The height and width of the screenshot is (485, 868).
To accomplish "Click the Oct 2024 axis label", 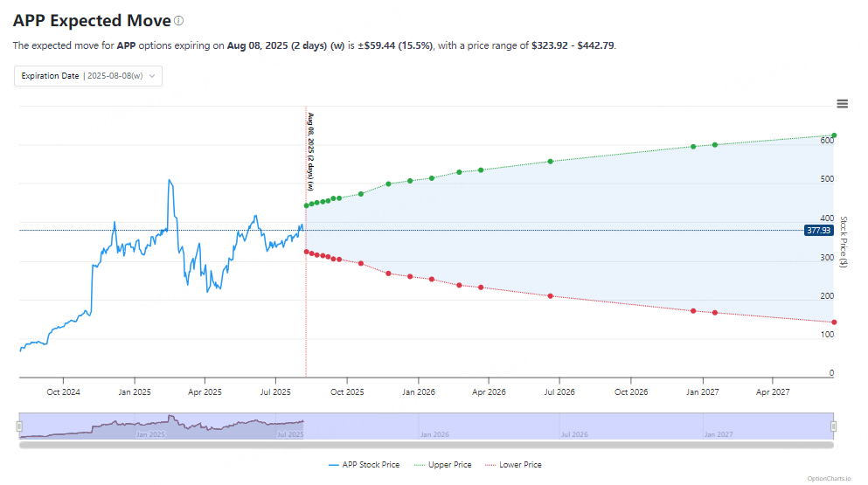I will click(x=63, y=392).
